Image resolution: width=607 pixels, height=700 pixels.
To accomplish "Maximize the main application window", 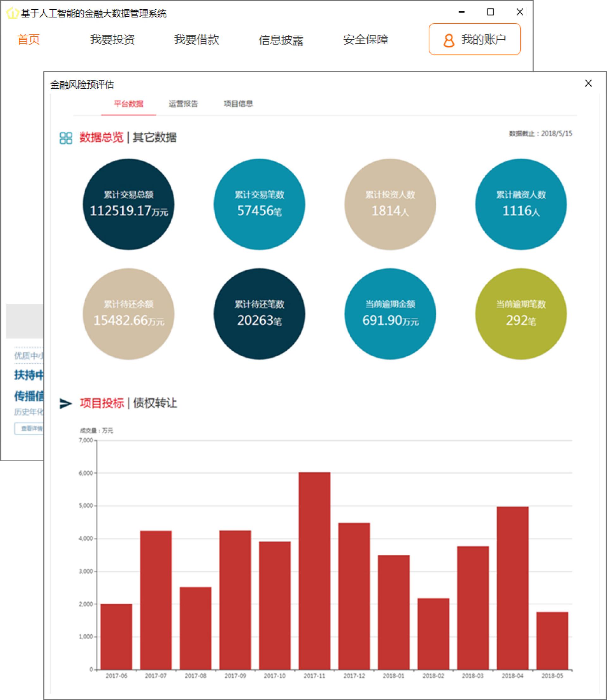I will [x=490, y=12].
